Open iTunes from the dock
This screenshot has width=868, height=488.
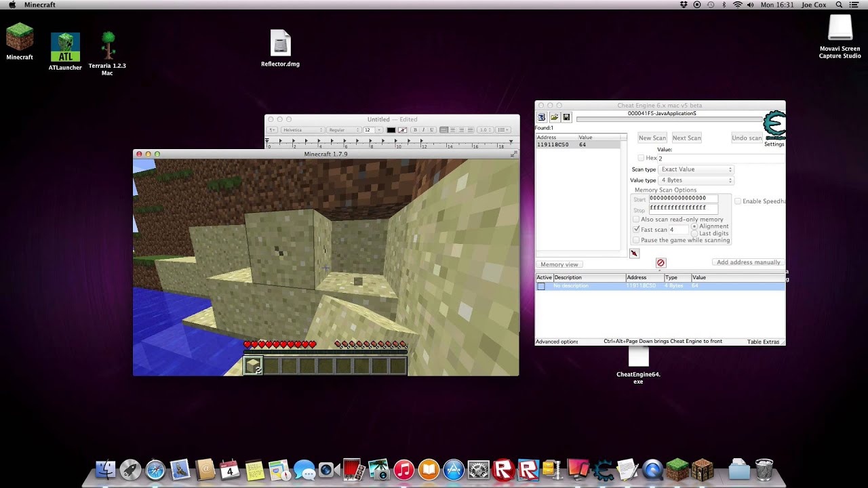click(403, 470)
